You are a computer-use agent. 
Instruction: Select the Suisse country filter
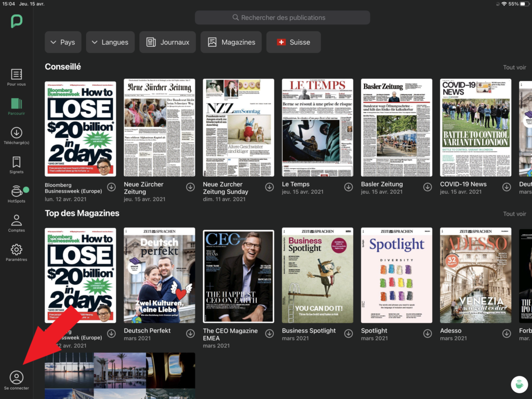click(x=294, y=42)
